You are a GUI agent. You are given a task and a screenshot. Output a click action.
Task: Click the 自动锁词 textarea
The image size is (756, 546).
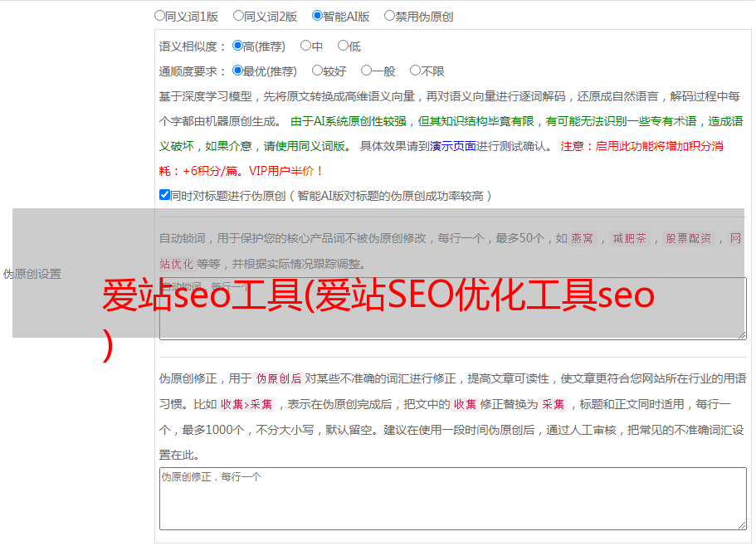453,309
